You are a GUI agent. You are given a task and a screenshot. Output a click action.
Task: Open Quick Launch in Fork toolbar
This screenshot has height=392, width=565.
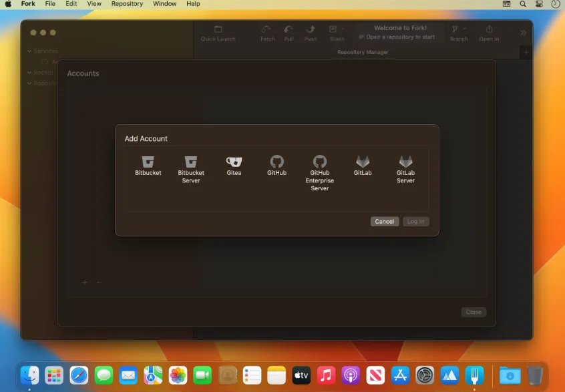coord(218,33)
